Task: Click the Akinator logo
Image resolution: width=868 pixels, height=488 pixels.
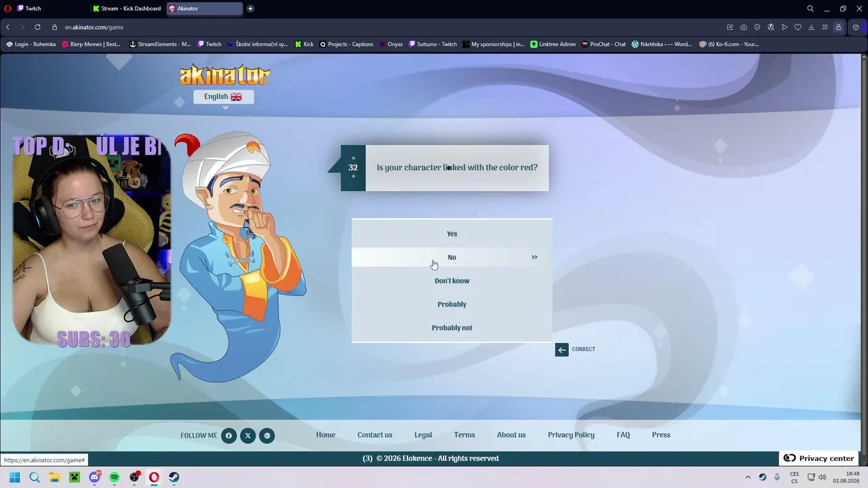Action: pyautogui.click(x=224, y=75)
